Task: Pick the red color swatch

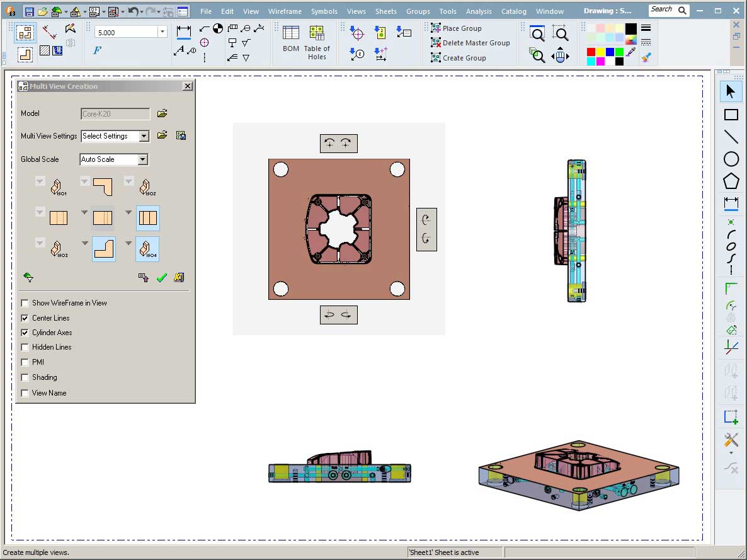Action: point(591,52)
